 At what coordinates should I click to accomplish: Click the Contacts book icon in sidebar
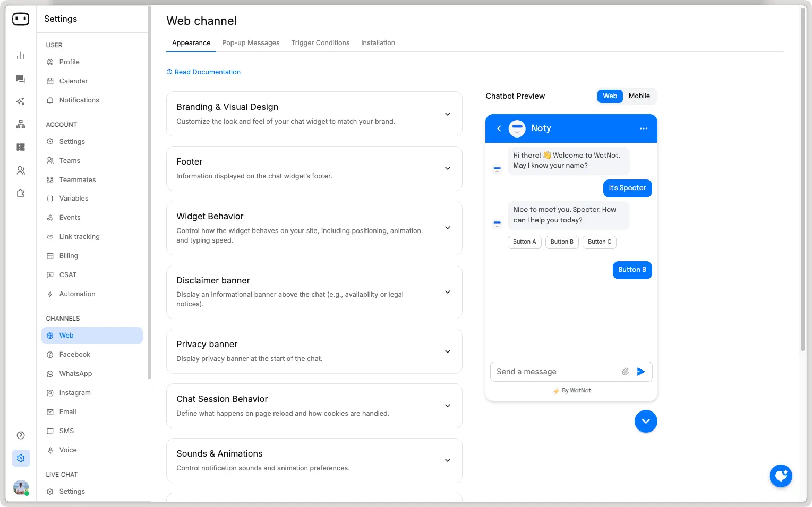21,170
